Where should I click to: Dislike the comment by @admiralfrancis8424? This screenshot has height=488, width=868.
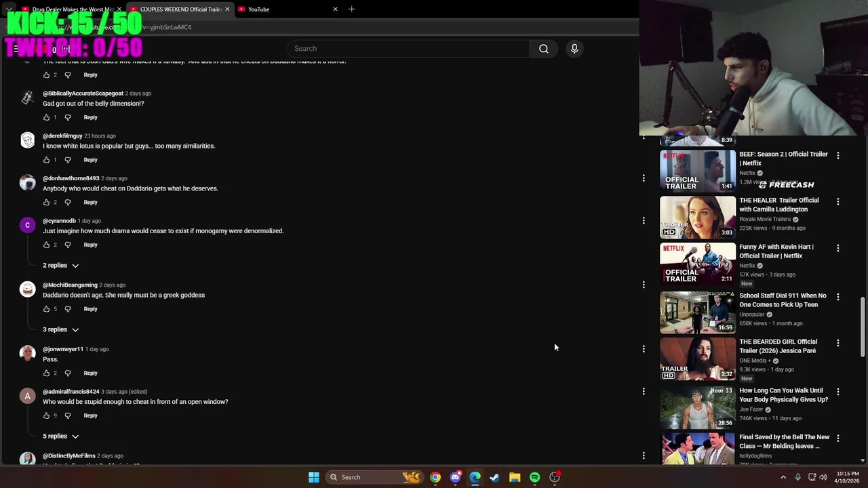(68, 415)
